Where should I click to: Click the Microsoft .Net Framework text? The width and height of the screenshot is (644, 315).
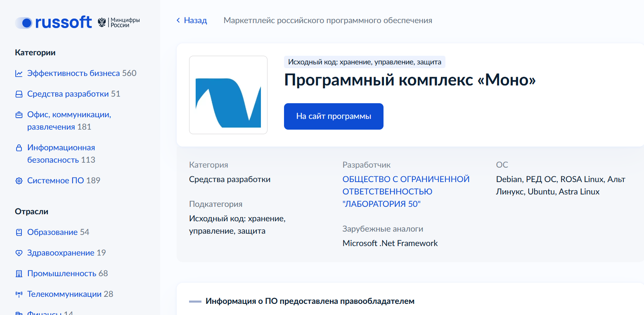390,243
